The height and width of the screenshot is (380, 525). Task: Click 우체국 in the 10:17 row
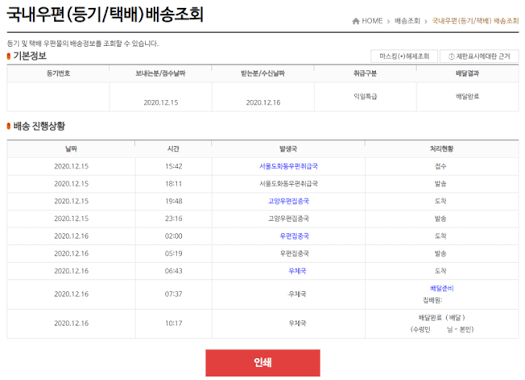(x=297, y=323)
